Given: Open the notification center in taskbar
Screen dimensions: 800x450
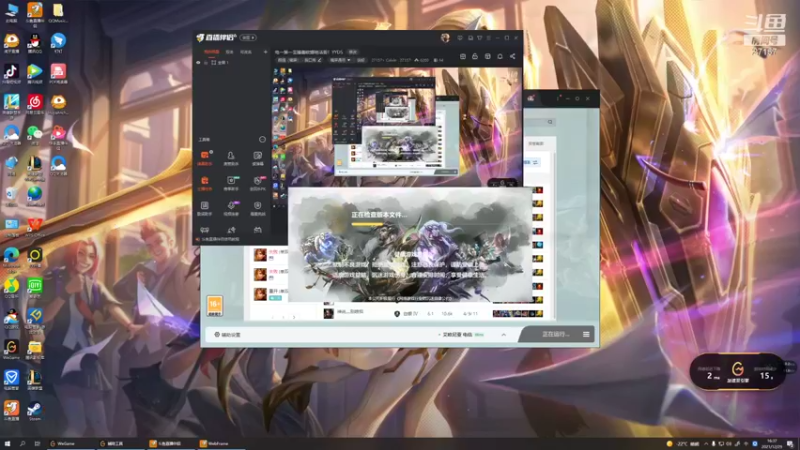Looking at the screenshot, I should pos(790,444).
